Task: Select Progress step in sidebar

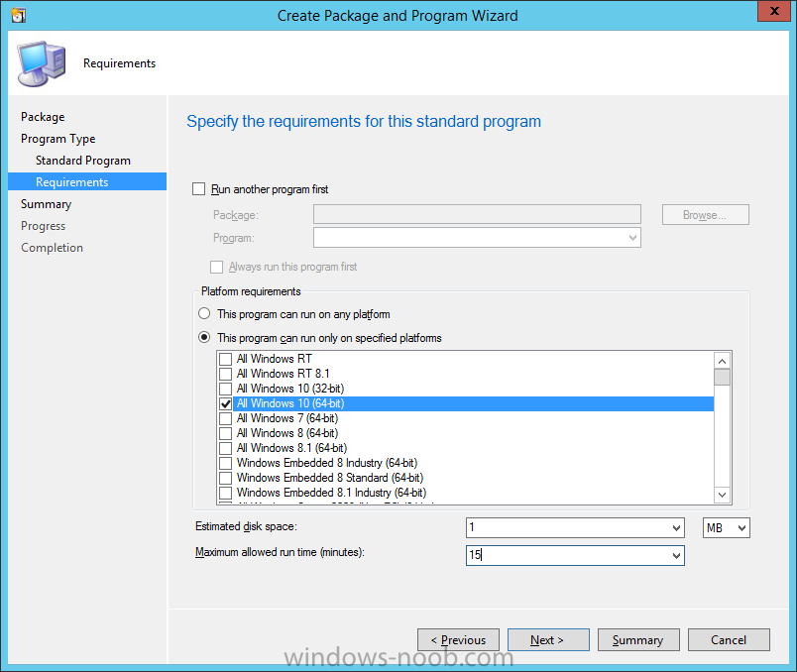Action: (44, 226)
